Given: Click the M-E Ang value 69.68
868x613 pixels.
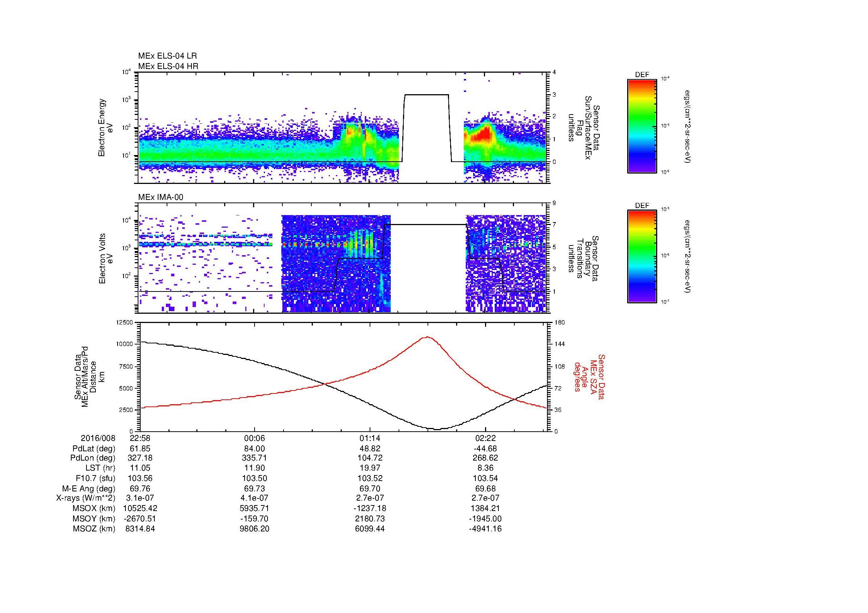Looking at the screenshot, I should (x=485, y=489).
